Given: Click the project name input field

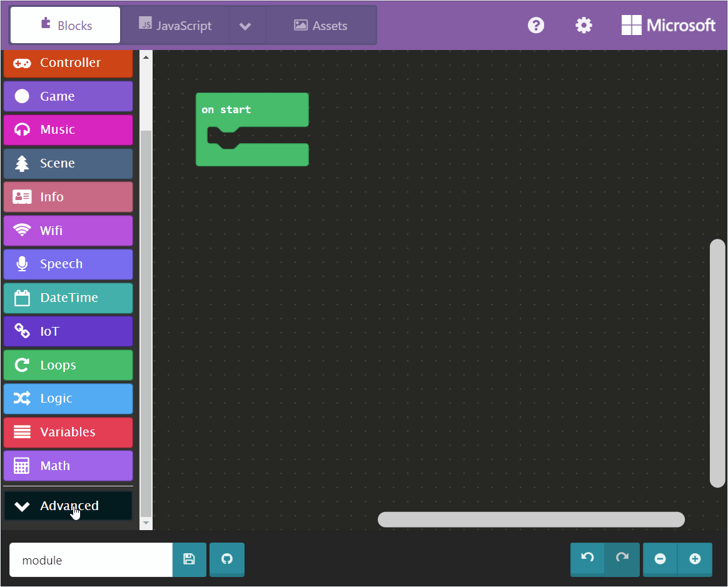Looking at the screenshot, I should (91, 560).
